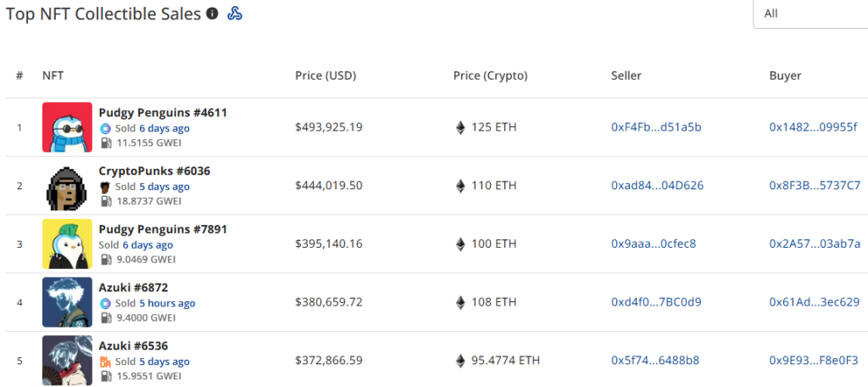The image size is (868, 387).
Task: Click the Azuki #6536 title
Action: pyautogui.click(x=133, y=346)
